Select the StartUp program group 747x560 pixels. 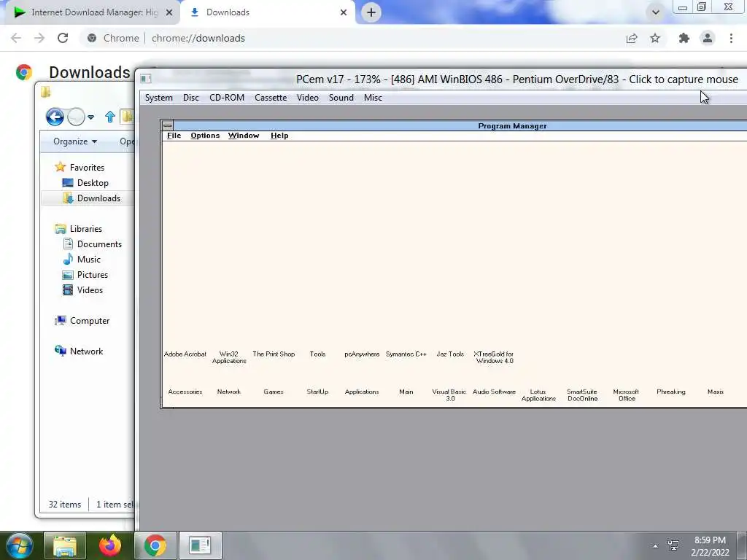(317, 392)
